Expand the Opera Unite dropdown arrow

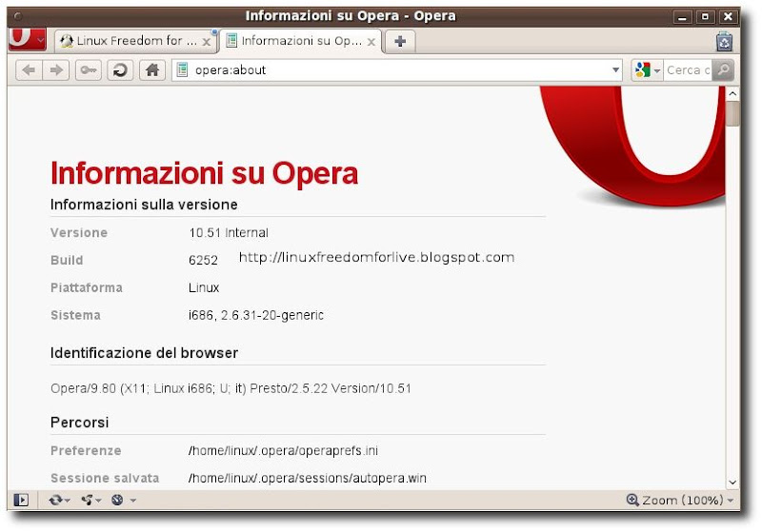pos(98,500)
